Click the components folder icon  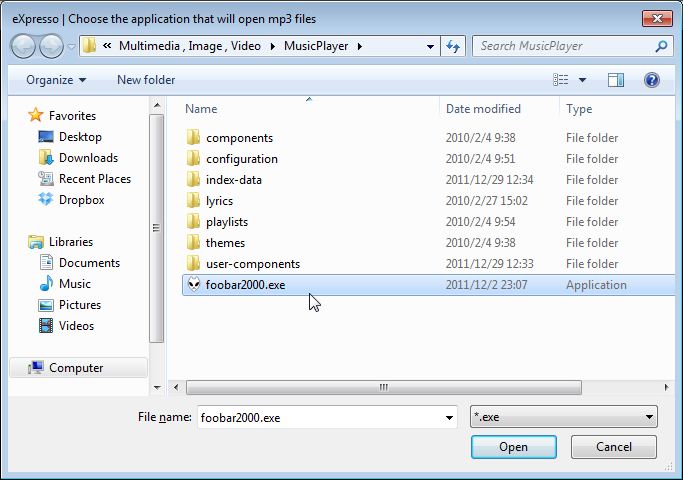point(193,137)
